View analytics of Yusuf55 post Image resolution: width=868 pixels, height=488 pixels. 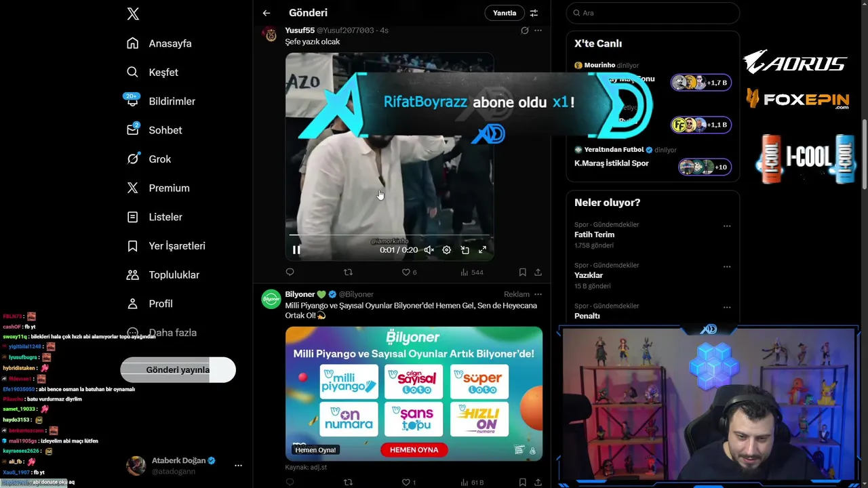tap(471, 272)
